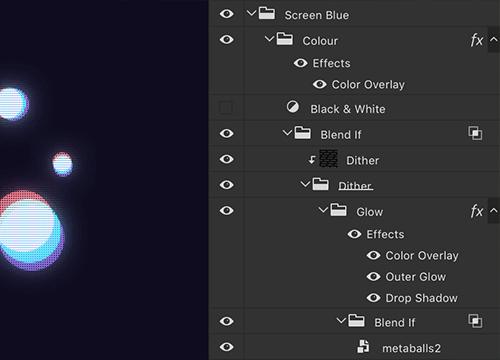Hide the Color Overlay effect under Glow
The width and height of the screenshot is (500, 360).
(x=373, y=255)
